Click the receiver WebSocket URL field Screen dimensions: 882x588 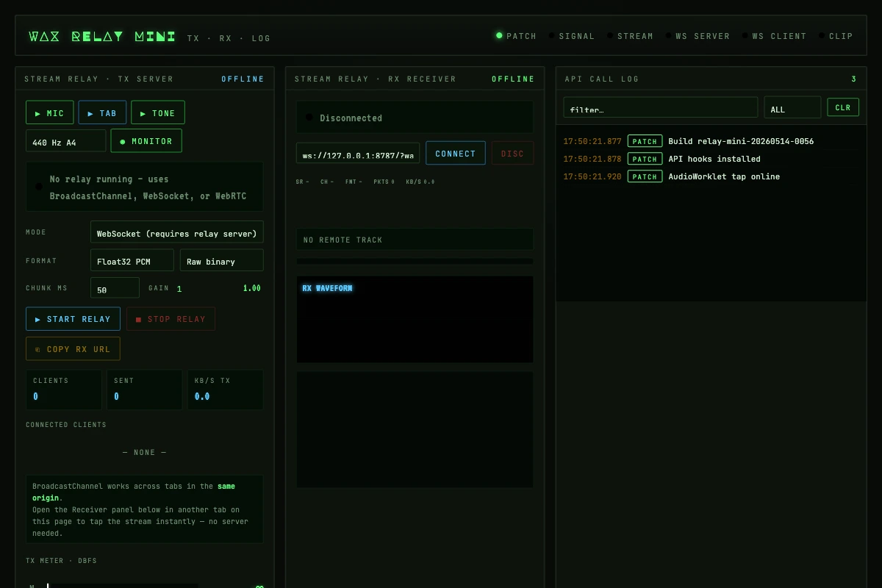(358, 154)
